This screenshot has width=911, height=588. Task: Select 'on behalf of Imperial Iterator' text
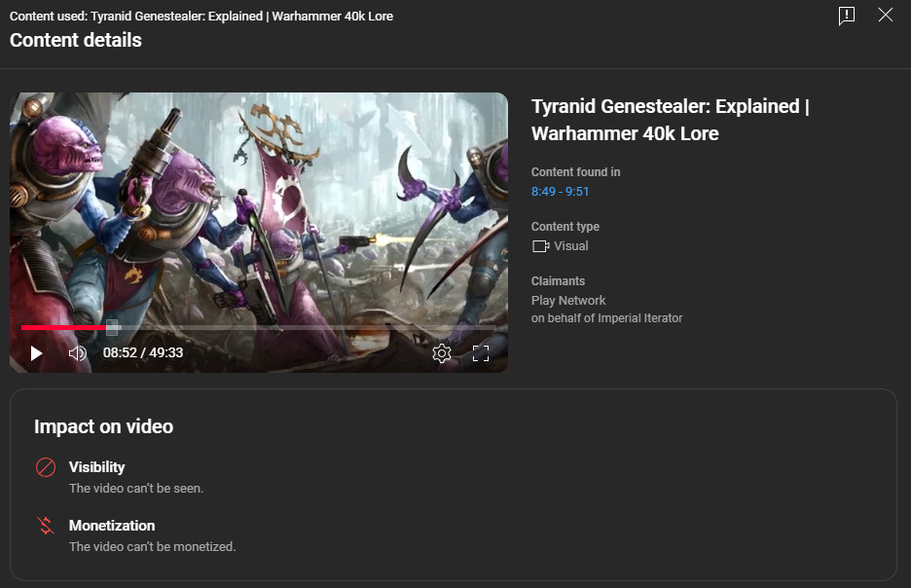pyautogui.click(x=606, y=318)
